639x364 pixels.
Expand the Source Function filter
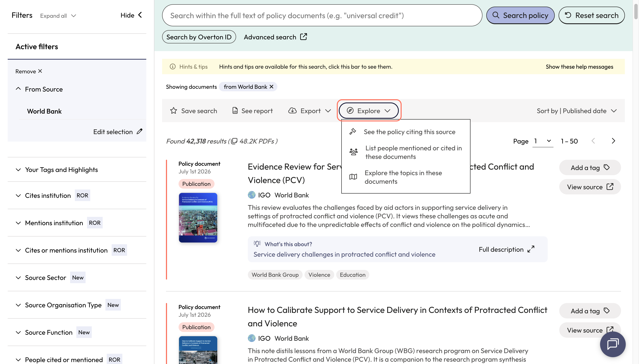tap(18, 332)
